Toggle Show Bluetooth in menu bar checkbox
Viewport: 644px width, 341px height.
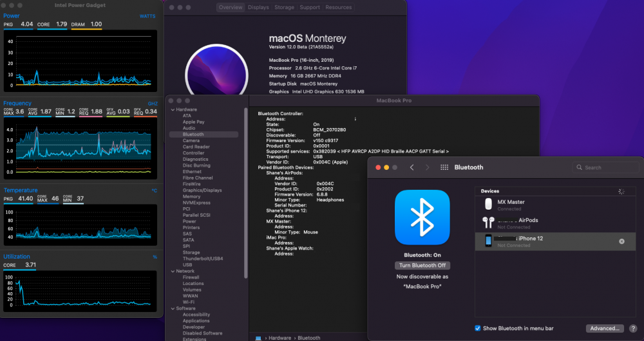tap(478, 328)
